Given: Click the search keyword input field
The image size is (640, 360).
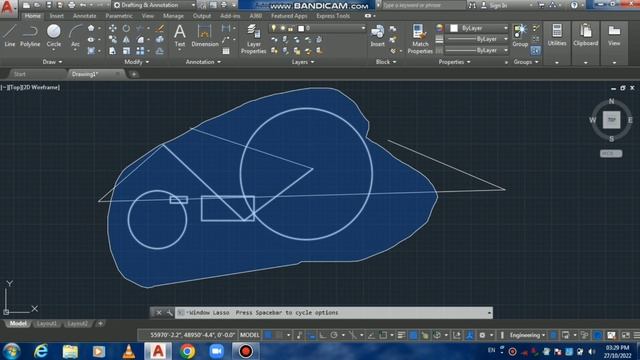Looking at the screenshot, I should (x=424, y=5).
